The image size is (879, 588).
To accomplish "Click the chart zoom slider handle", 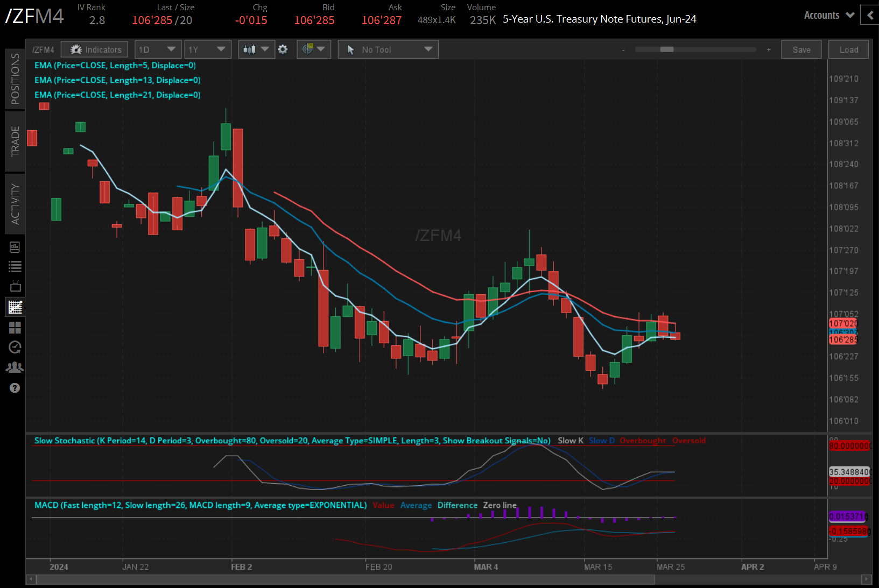I will [667, 49].
